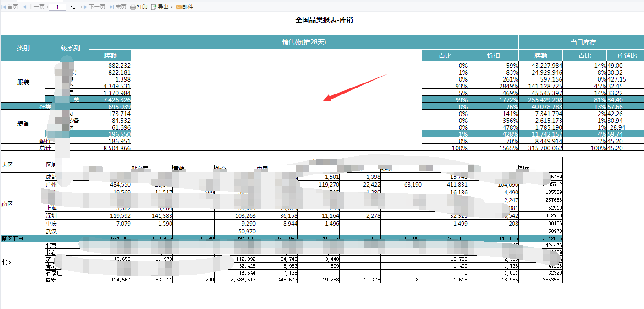Select the 类别 column header
Image resolution: width=644 pixels, height=309 pixels.
coord(23,48)
